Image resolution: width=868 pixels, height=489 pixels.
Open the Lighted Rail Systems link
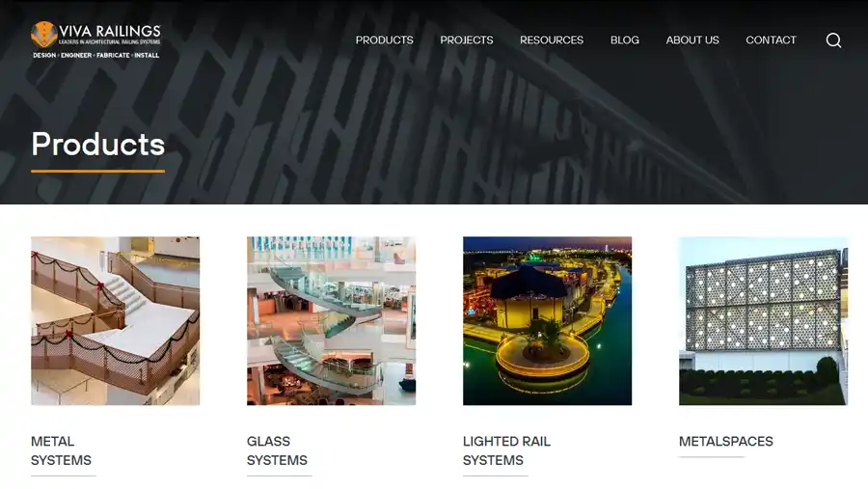[506, 450]
